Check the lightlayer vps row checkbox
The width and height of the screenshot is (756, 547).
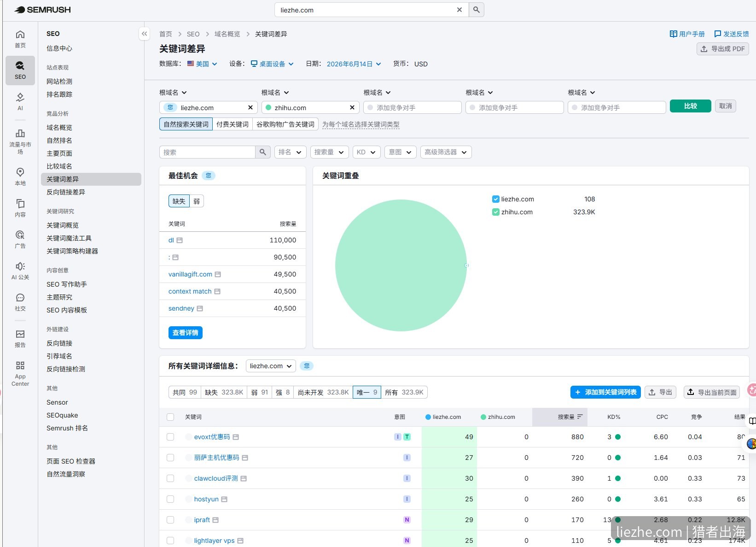pyautogui.click(x=170, y=541)
